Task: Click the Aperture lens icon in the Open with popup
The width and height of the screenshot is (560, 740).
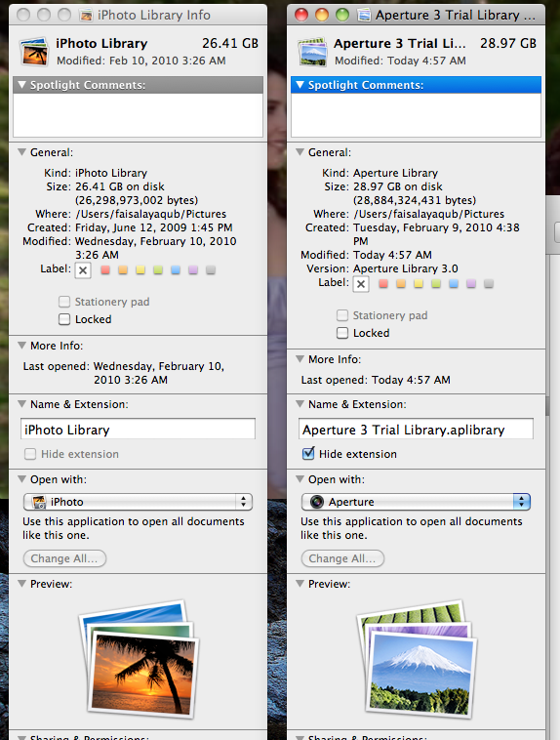Action: pos(317,502)
